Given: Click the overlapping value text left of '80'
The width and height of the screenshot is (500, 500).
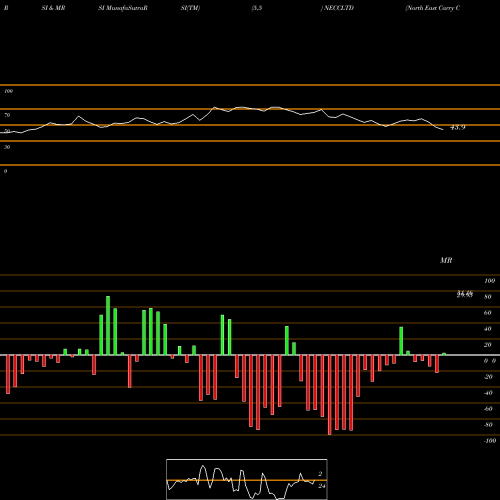Looking at the screenshot, I should 465,294.
